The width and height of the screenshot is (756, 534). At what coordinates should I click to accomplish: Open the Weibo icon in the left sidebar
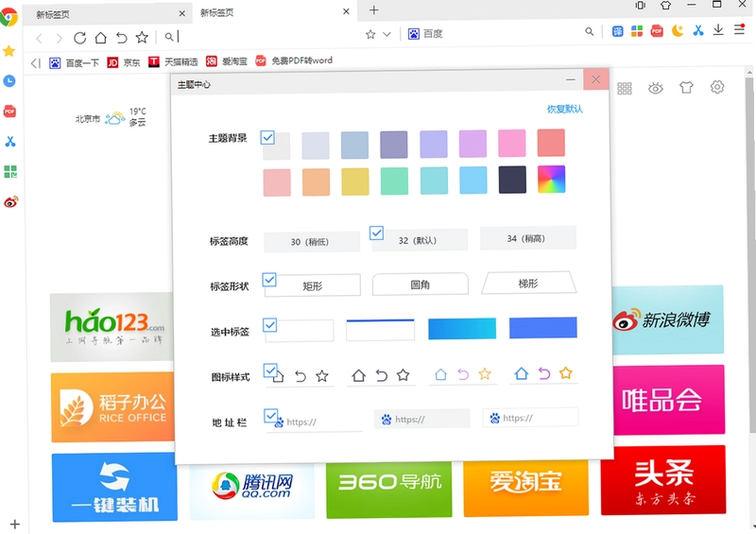point(10,201)
